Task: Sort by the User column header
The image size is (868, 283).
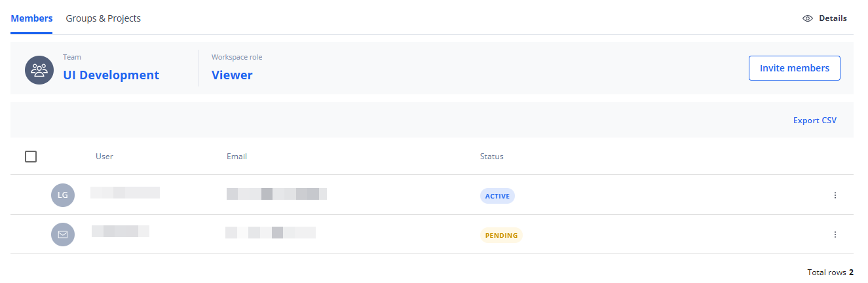Action: click(x=104, y=157)
